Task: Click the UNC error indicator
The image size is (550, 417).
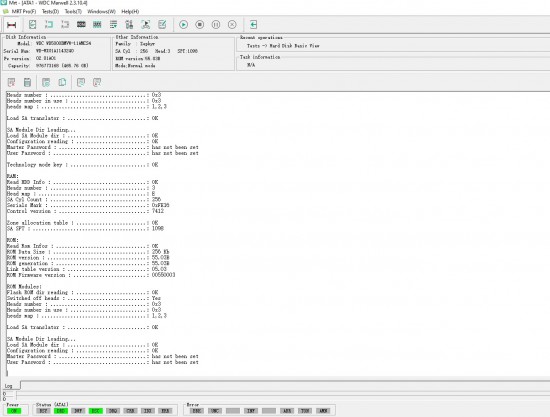Action: [x=215, y=411]
